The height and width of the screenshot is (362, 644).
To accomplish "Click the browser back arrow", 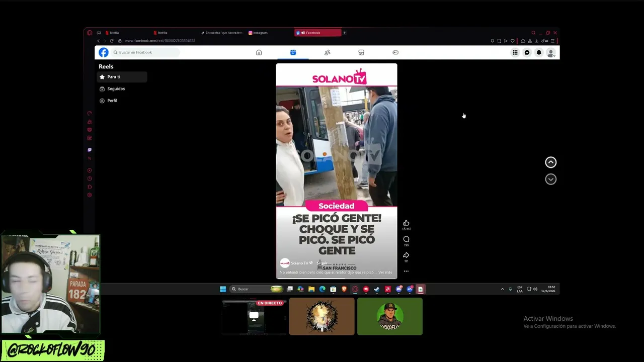I will tap(98, 41).
